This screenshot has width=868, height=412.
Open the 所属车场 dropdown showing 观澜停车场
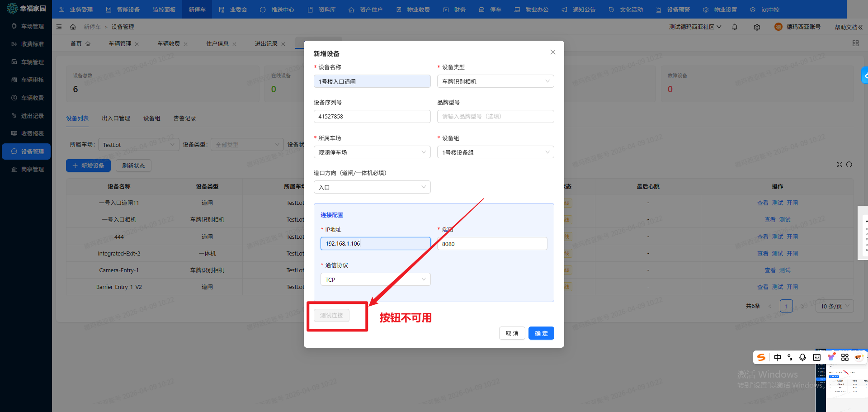point(372,152)
